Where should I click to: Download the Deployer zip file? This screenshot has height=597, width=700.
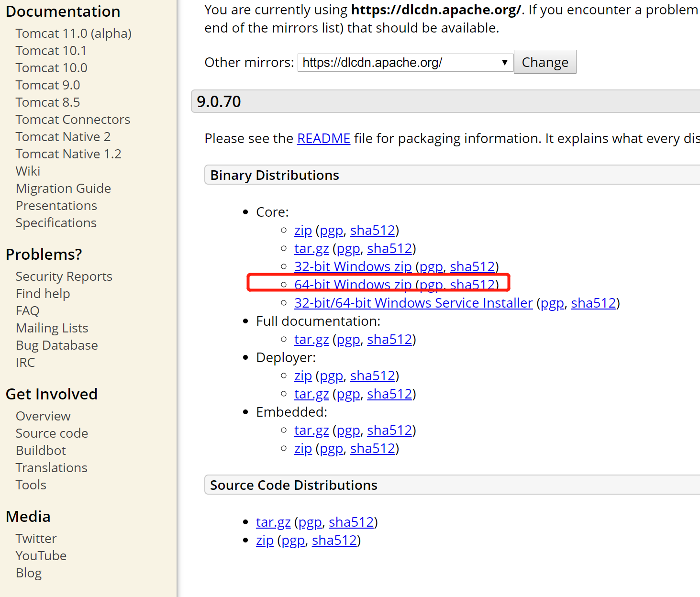303,376
